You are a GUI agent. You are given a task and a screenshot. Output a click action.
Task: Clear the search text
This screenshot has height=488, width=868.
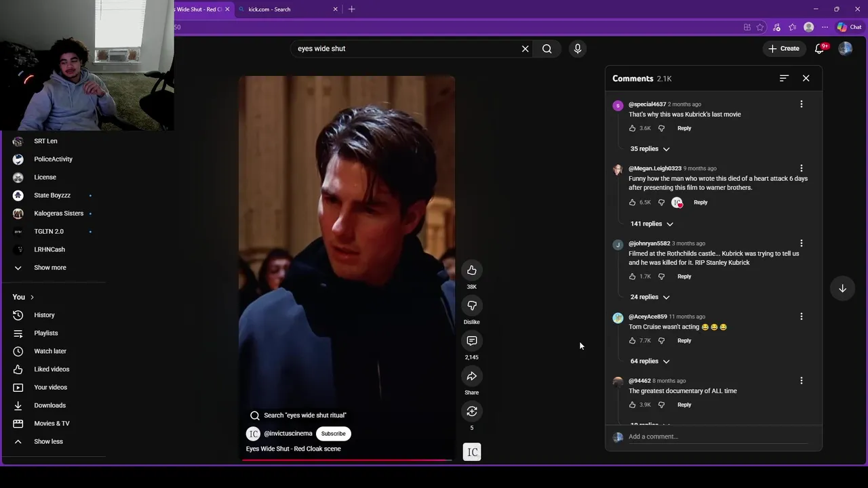(525, 49)
